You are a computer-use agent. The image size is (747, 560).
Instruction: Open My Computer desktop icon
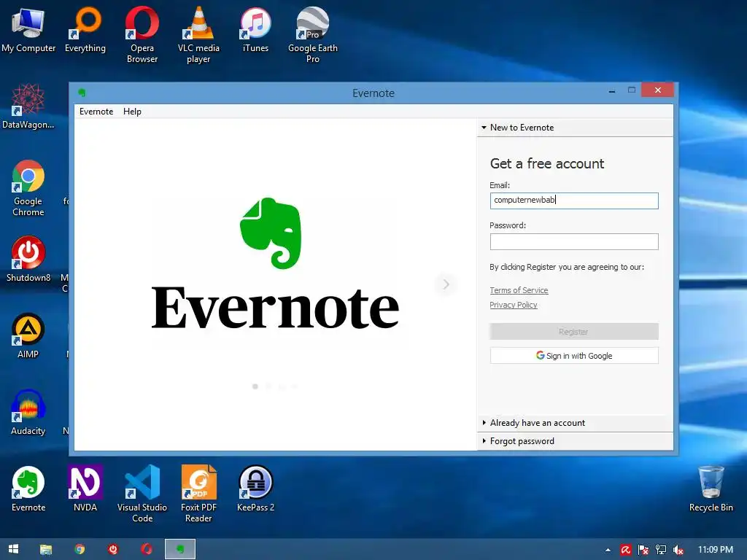[x=28, y=29]
